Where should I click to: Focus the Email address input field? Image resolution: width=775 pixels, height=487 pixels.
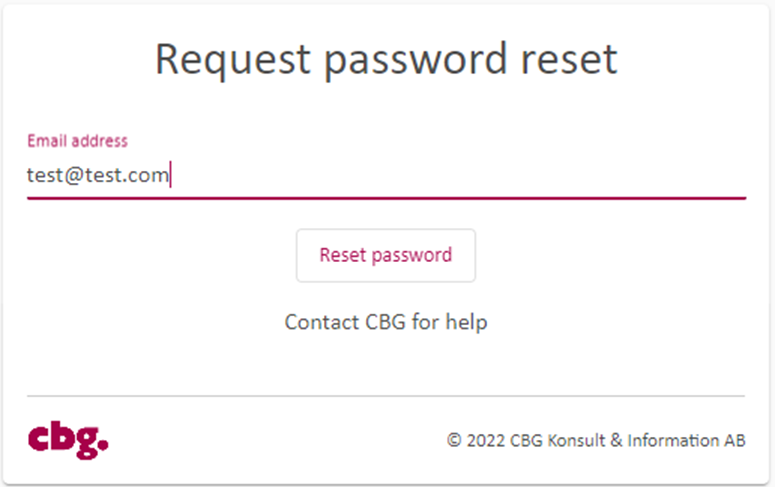[x=387, y=175]
